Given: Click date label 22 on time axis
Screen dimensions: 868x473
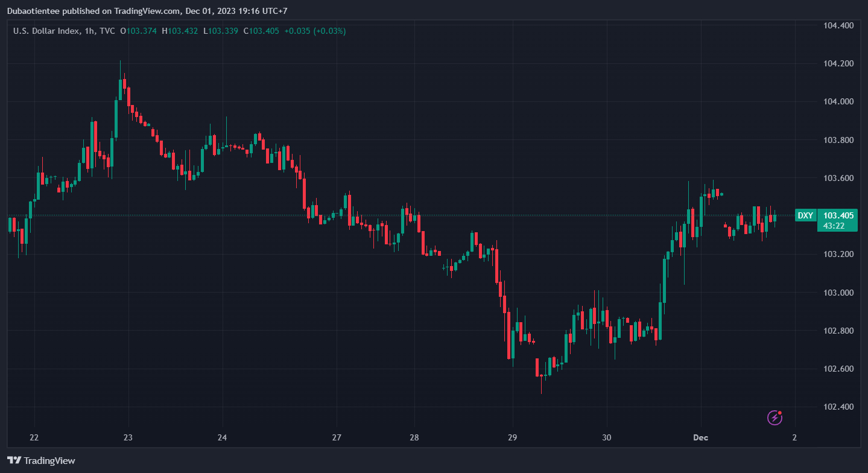Looking at the screenshot, I should [x=34, y=437].
